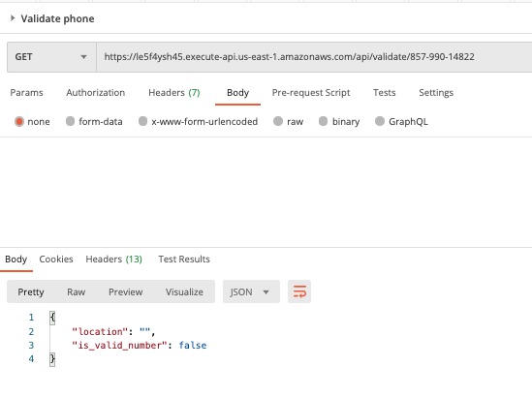Image resolution: width=532 pixels, height=397 pixels.
Task: Switch to the Params tab
Action: [x=26, y=93]
